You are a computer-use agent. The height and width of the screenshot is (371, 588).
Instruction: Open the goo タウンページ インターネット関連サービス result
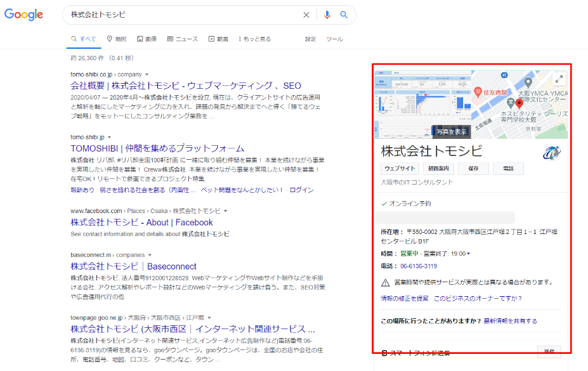pos(193,329)
